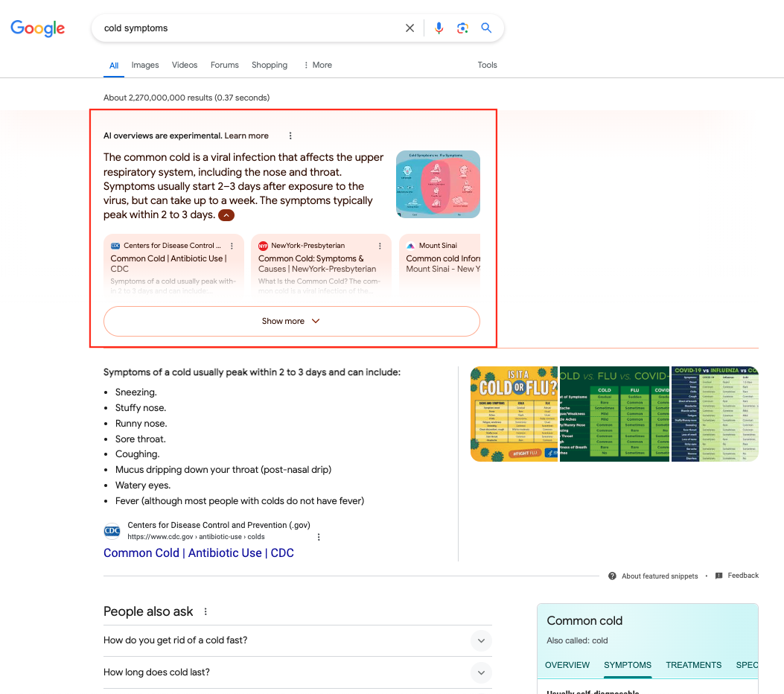The height and width of the screenshot is (694, 784).
Task: Collapse the AI overview with the chevron
Action: [226, 214]
